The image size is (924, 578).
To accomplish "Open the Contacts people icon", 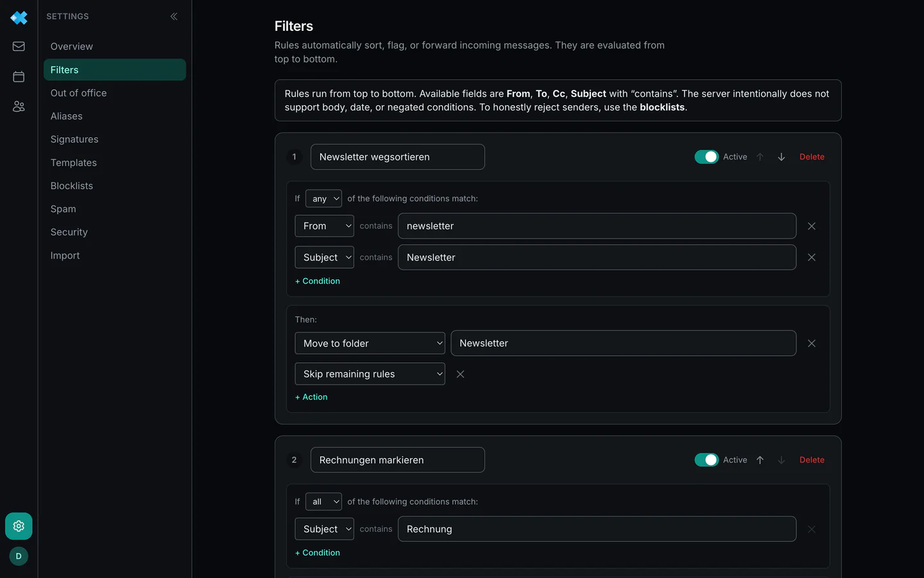I will tap(19, 107).
